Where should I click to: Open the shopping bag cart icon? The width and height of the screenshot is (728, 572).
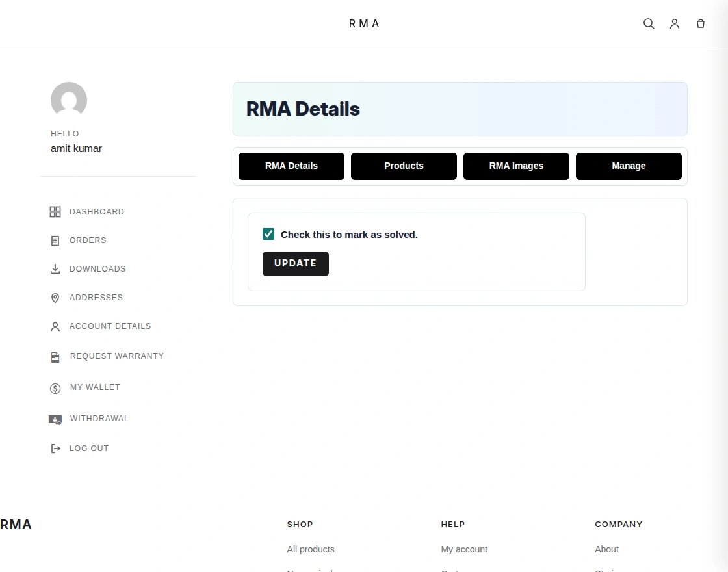(x=701, y=23)
